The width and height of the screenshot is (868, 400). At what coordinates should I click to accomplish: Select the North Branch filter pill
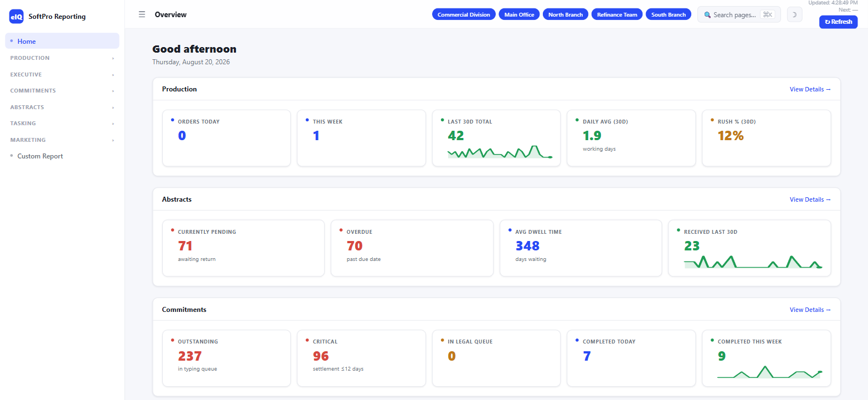tap(566, 14)
